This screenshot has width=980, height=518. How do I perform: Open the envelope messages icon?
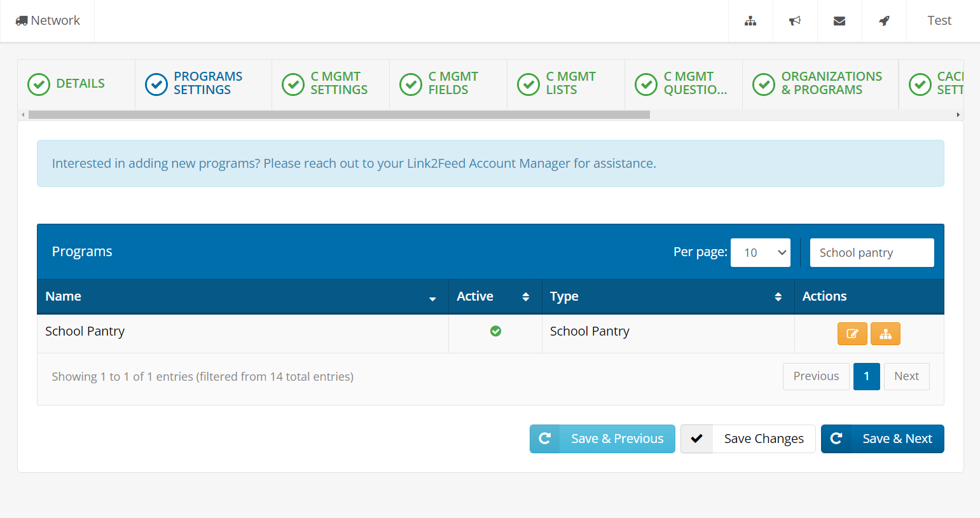(839, 21)
